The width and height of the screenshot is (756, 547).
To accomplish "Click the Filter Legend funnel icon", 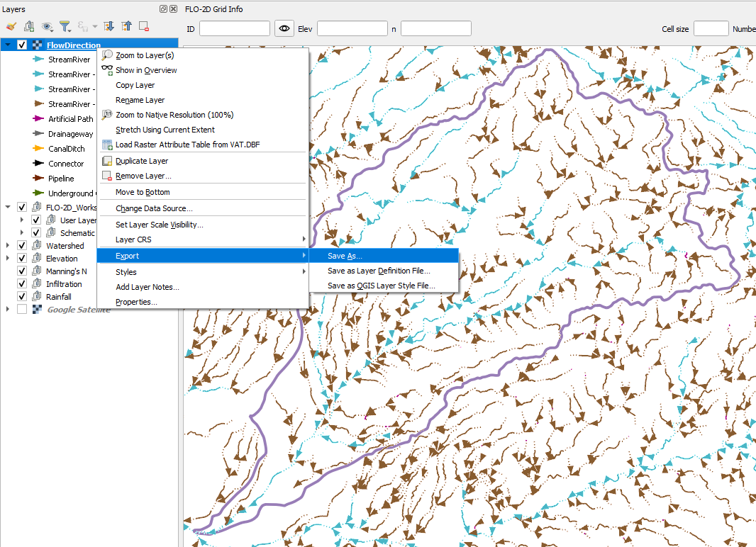I will [x=65, y=26].
